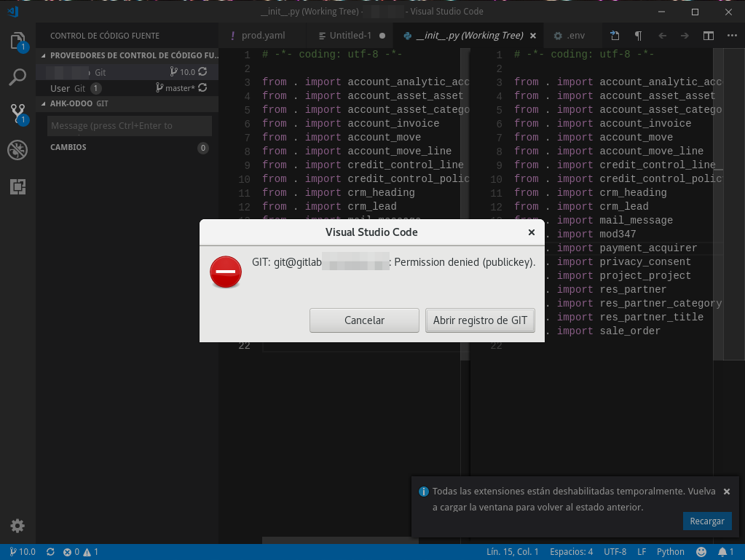745x560 pixels.
Task: Focus the commit Message input field
Action: tap(129, 126)
